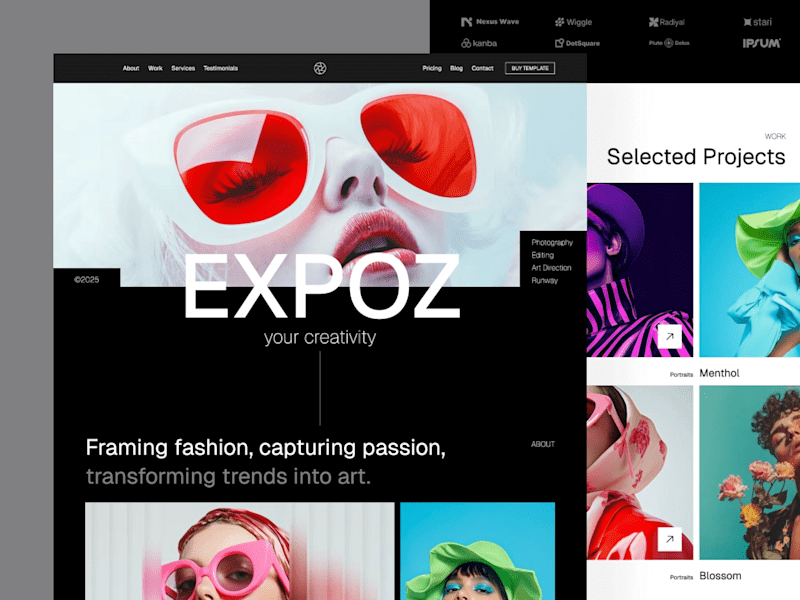This screenshot has width=800, height=600.
Task: Click the Selected Projects heading
Action: (696, 157)
